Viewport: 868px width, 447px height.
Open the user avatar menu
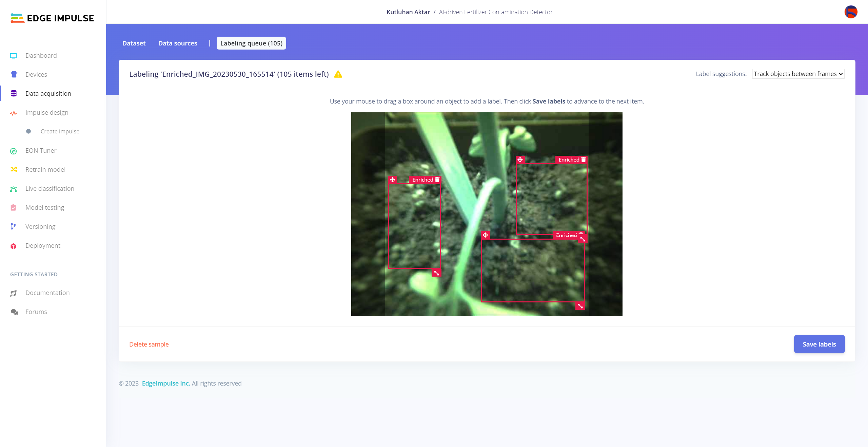(x=851, y=12)
